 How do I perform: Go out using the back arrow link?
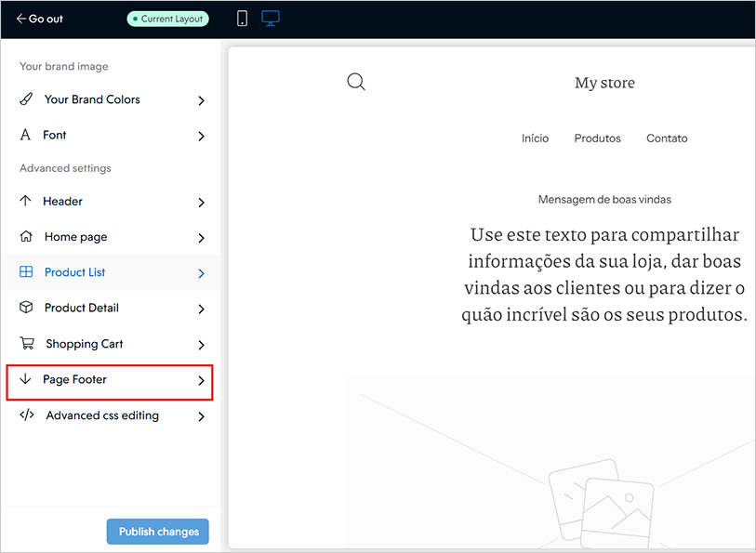click(40, 19)
